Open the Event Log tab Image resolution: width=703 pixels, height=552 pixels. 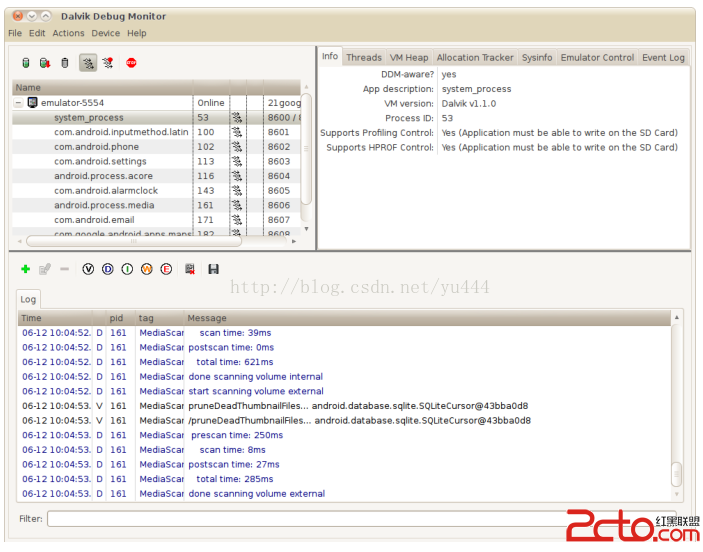tap(663, 57)
